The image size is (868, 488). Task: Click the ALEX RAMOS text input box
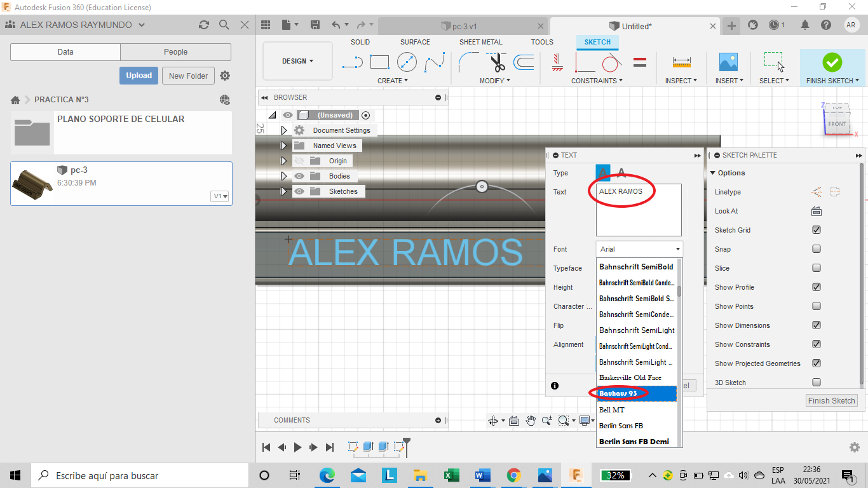[x=639, y=210]
